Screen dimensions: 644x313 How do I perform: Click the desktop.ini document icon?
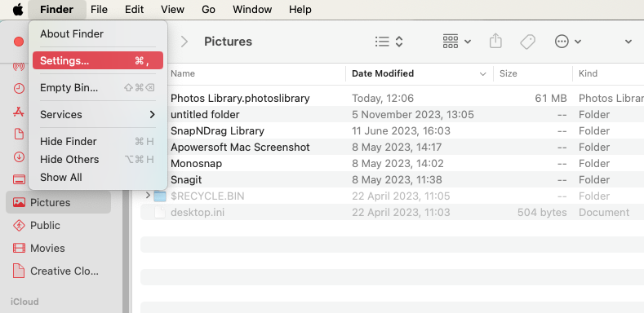160,213
